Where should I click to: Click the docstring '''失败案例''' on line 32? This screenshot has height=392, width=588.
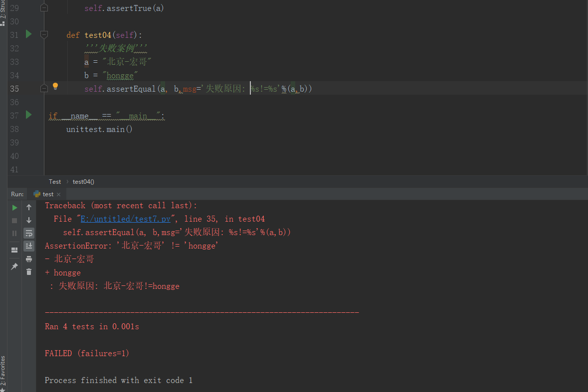116,48
